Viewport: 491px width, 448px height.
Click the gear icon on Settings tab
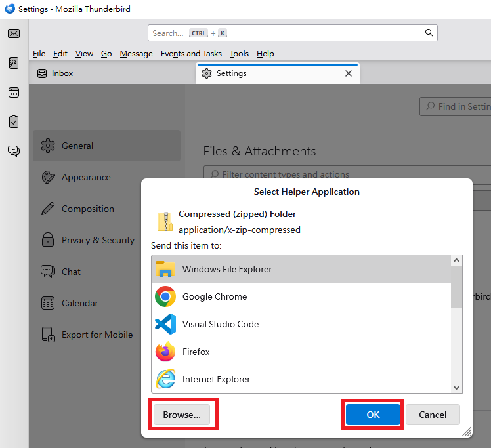click(x=207, y=73)
